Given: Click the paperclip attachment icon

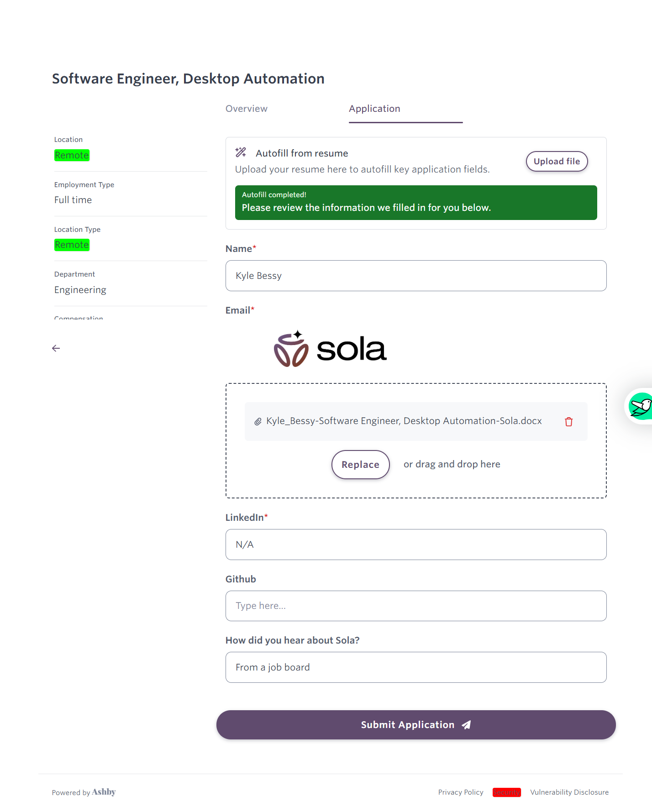Looking at the screenshot, I should coord(258,422).
